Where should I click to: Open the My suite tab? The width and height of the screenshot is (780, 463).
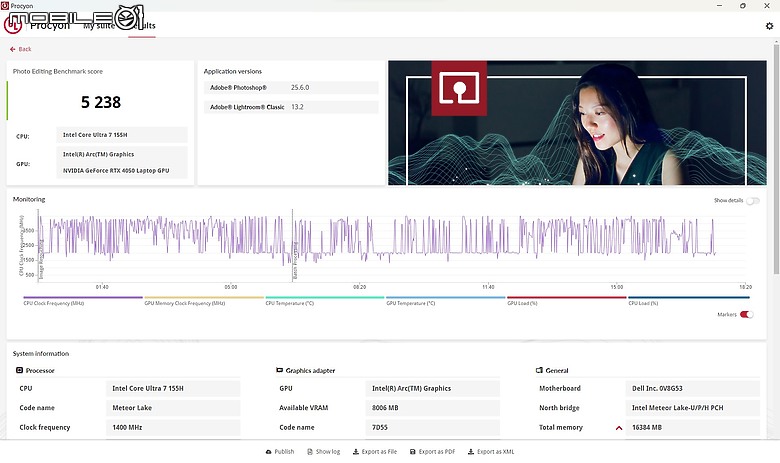98,26
